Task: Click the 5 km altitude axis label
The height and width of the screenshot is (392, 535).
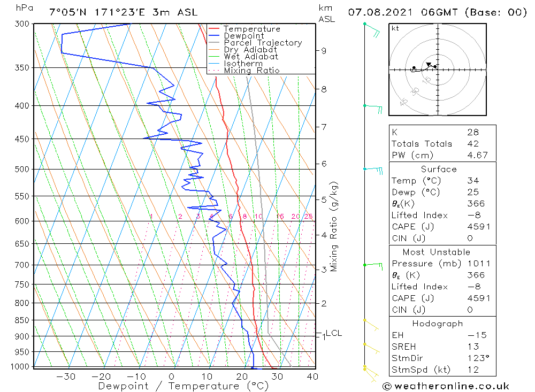Action: pyautogui.click(x=324, y=199)
